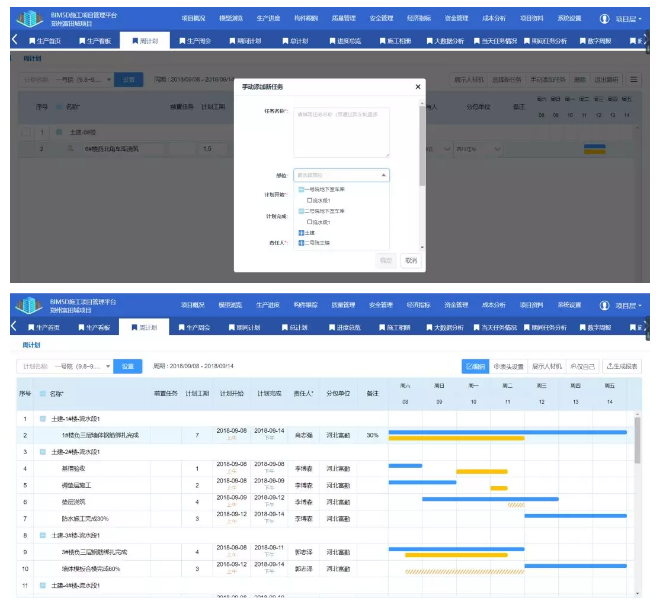Toggle select-all box beside 名称 header in lower table
656x611 pixels.
click(41, 394)
